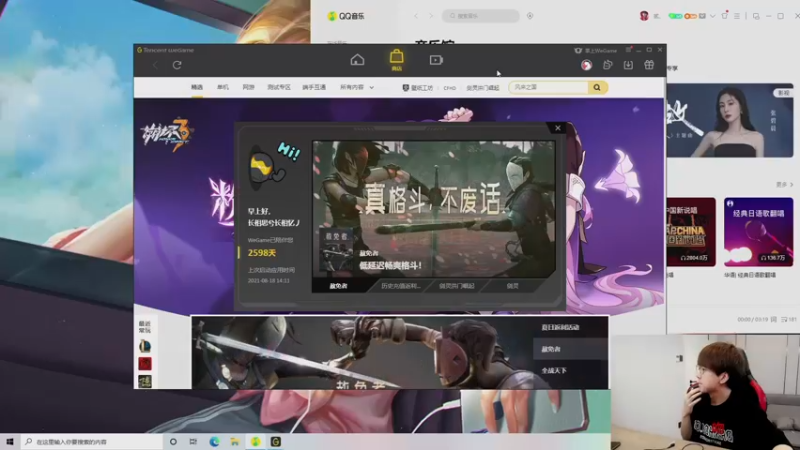
Task: Click the WeGame back navigation arrow
Action: [155, 65]
